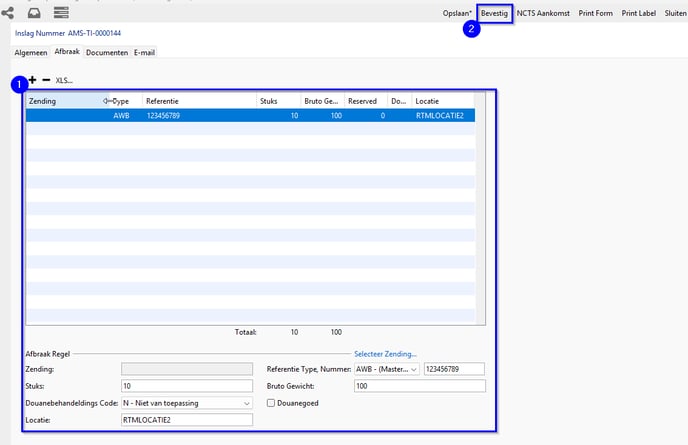This screenshot has height=445, width=688.
Task: Switch to the Algemeen tab
Action: 31,52
